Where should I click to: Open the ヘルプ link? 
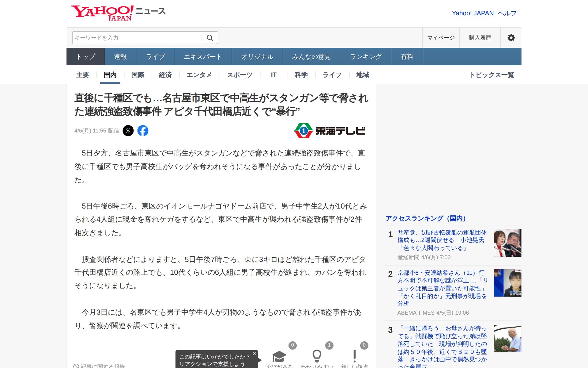coord(507,13)
